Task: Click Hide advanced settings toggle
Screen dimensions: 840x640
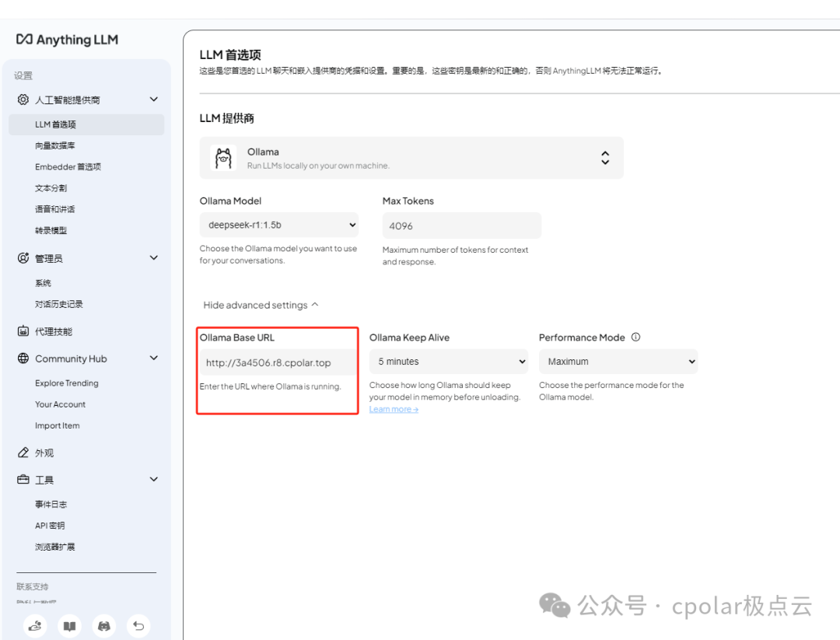Action: [261, 305]
